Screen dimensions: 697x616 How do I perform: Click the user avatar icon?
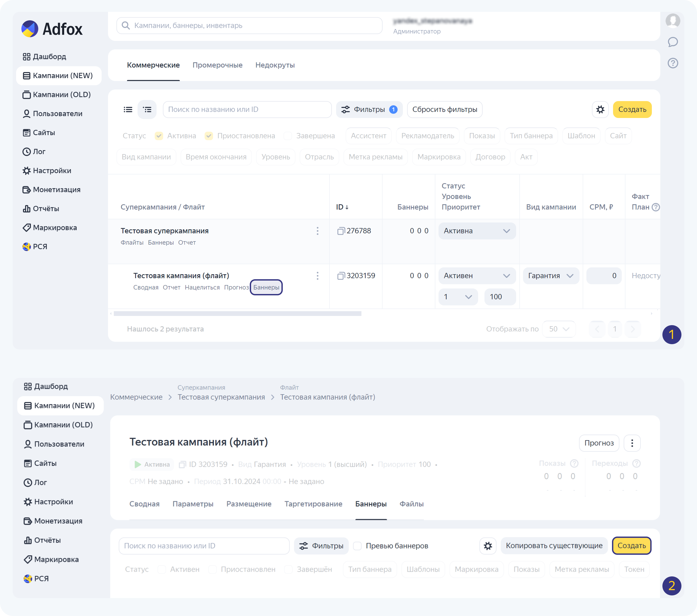coord(672,20)
